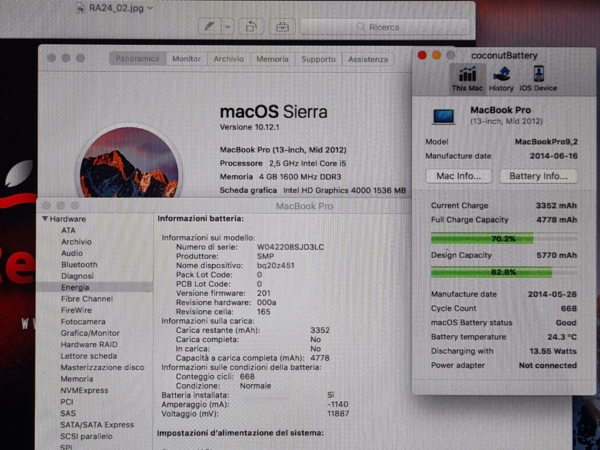The height and width of the screenshot is (450, 600).
Task: Click the Versione 10.12.1 text
Action: click(x=249, y=127)
